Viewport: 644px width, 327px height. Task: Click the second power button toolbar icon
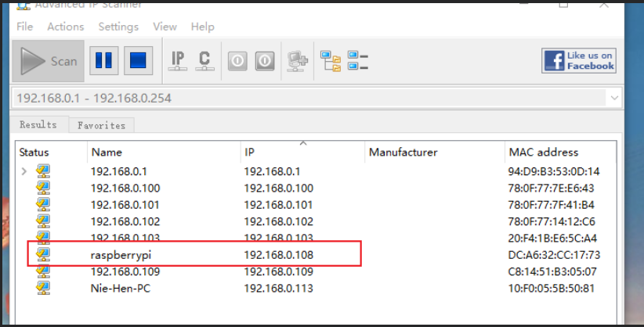click(x=265, y=61)
